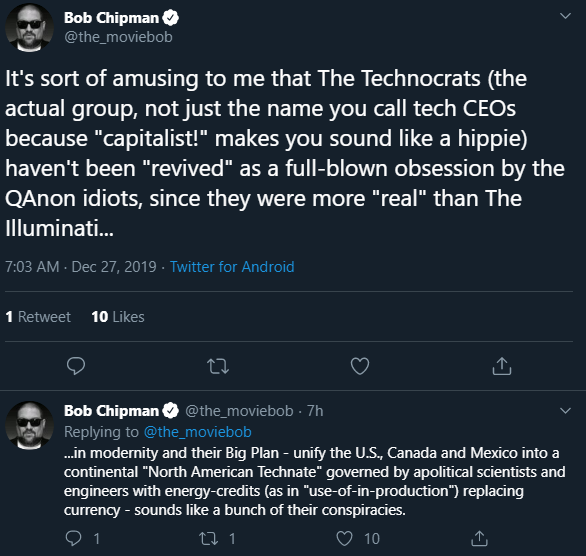This screenshot has width=586, height=556.
Task: Click the reply icon under the main tweet
Action: (76, 366)
